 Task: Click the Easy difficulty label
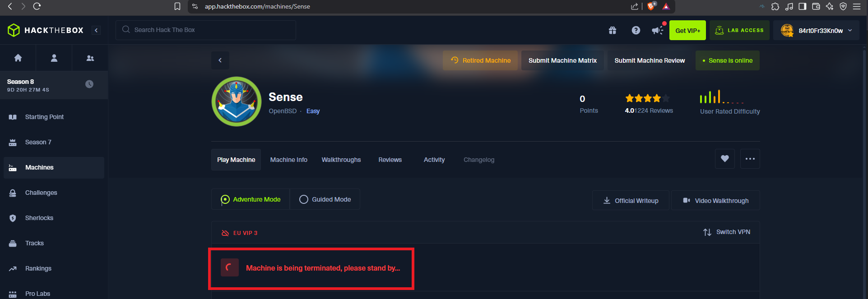pyautogui.click(x=313, y=111)
